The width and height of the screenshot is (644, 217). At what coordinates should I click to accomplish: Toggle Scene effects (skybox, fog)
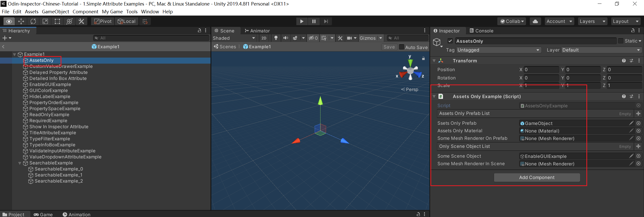pyautogui.click(x=295, y=38)
